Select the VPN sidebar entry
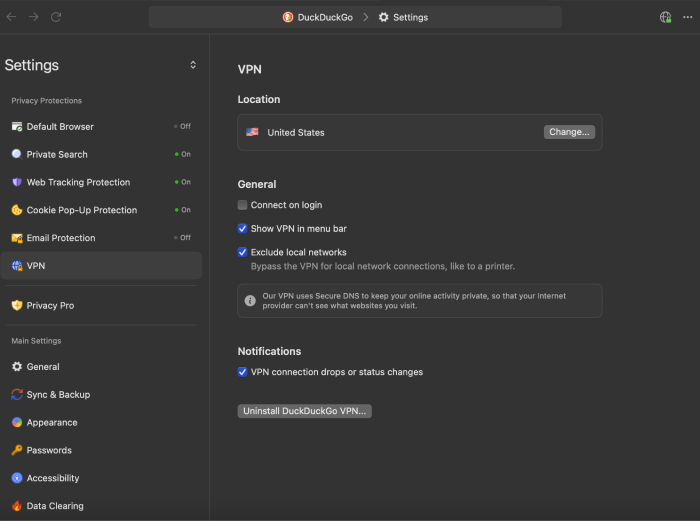 [x=101, y=266]
